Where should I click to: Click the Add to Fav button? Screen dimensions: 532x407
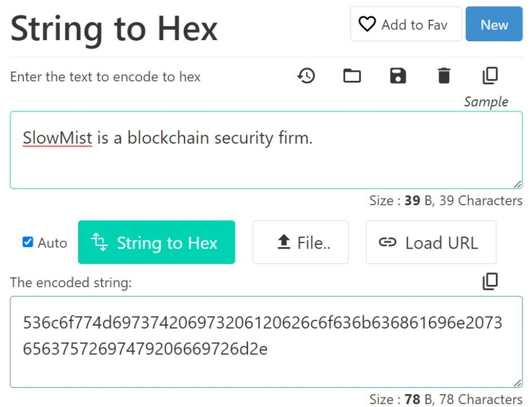[406, 24]
